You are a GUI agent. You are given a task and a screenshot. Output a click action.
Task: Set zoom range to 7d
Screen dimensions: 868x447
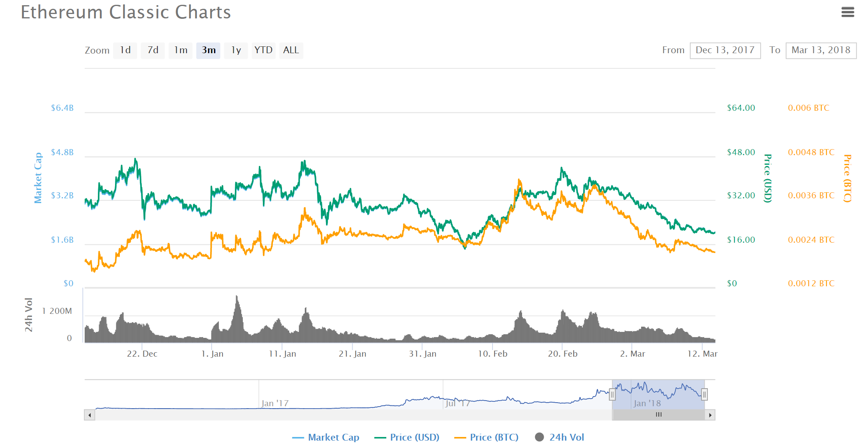click(153, 50)
